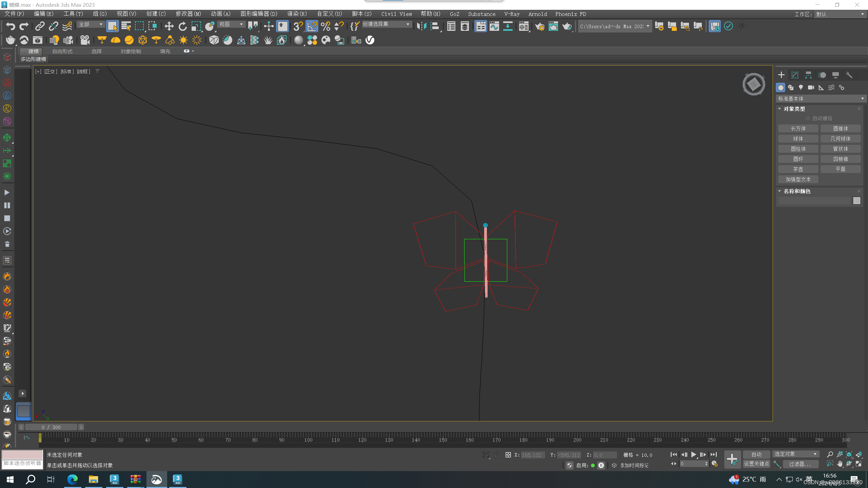Toggle the selection lock icon
Viewport: 868px width, 488px height.
(497, 455)
